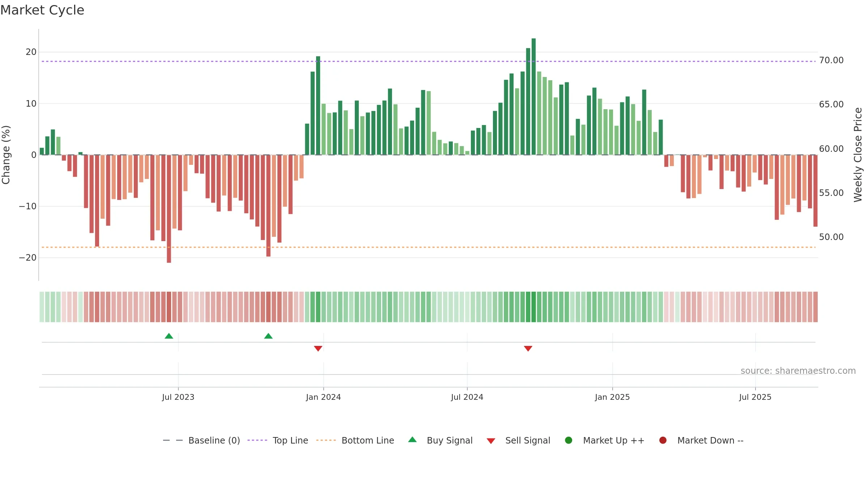Click the 20 tick on Change axis
Image resolution: width=868 pixels, height=488 pixels.
(x=31, y=52)
